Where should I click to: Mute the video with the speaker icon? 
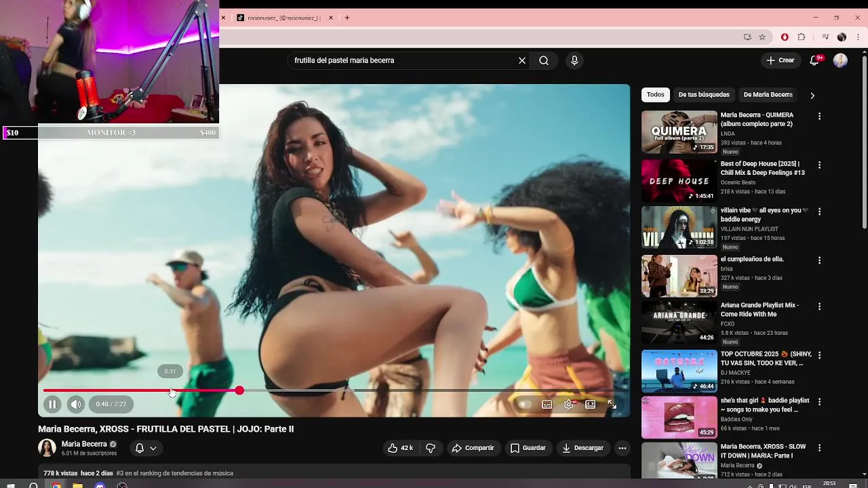[76, 404]
